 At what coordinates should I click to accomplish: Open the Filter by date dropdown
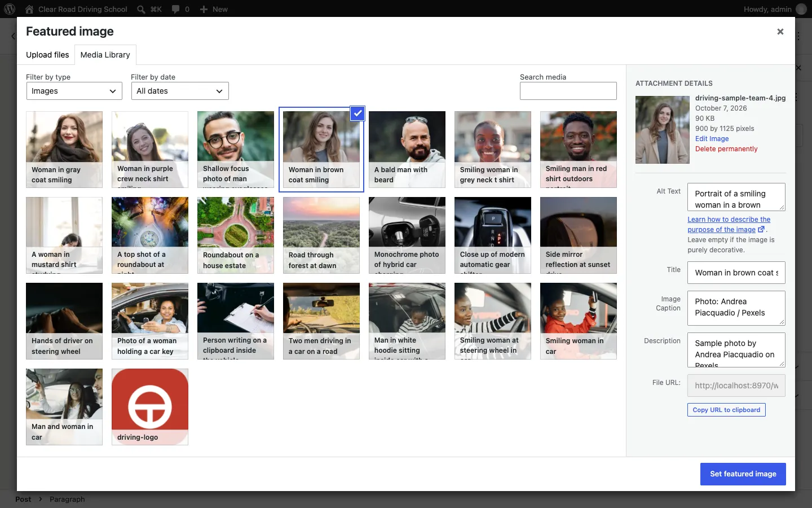click(180, 91)
